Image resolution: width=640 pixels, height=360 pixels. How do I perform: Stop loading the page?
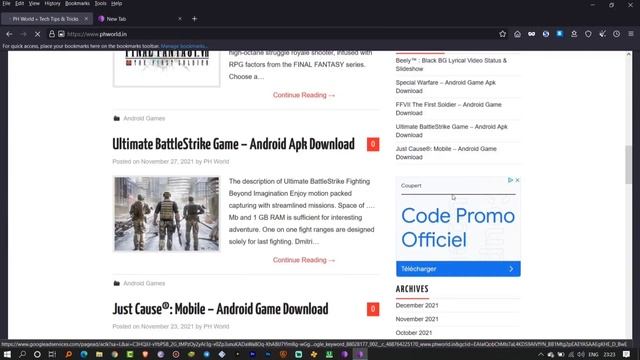click(37, 34)
